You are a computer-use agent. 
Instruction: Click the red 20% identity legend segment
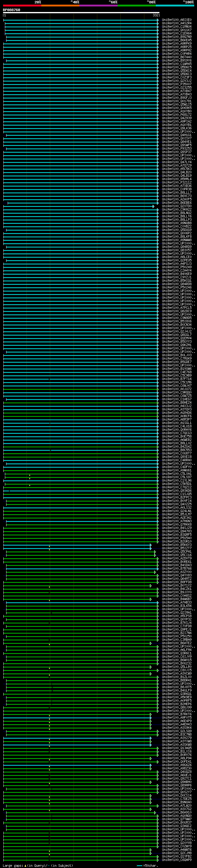pos(22,6)
